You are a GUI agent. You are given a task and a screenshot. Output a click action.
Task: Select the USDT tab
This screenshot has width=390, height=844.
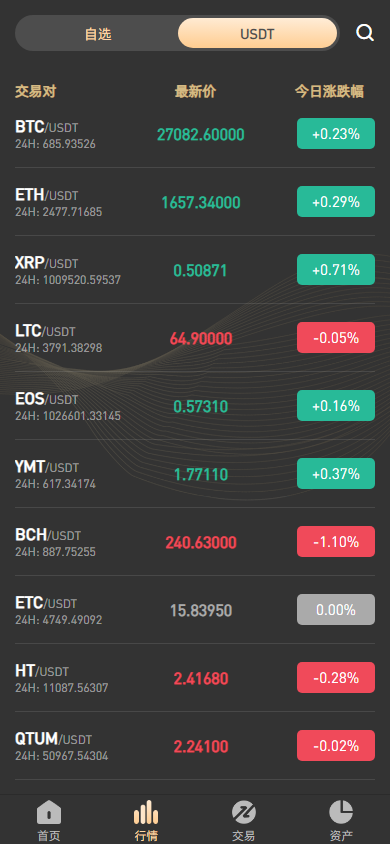(x=257, y=34)
